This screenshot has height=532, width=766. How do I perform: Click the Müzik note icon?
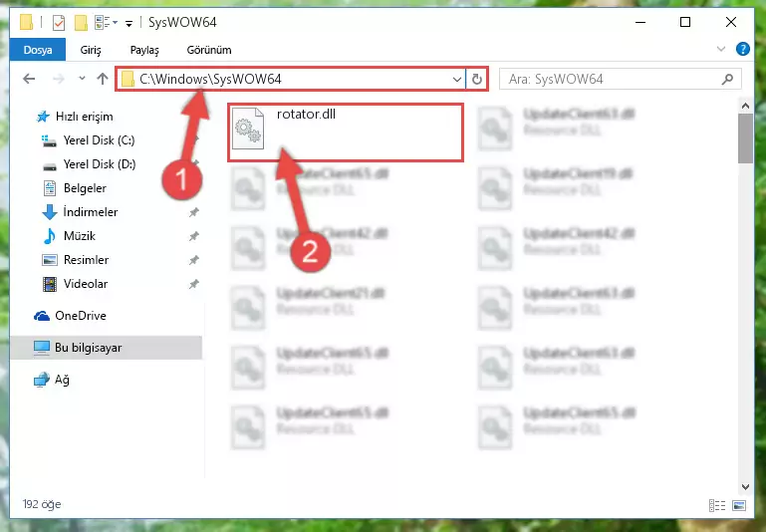coord(50,236)
